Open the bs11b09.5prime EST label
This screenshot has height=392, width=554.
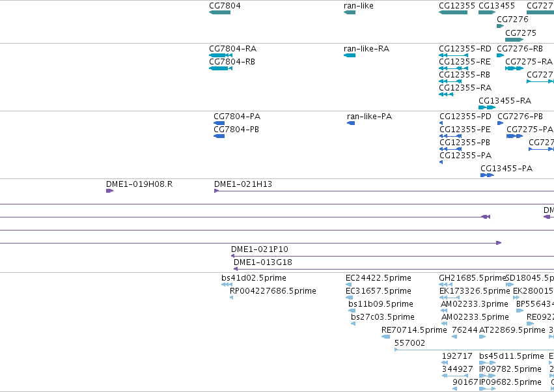pos(381,304)
